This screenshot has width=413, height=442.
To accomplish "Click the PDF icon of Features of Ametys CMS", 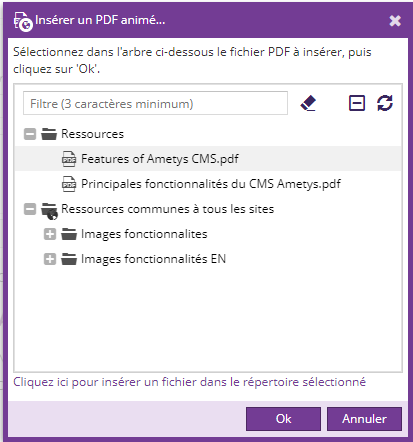I will 69,159.
